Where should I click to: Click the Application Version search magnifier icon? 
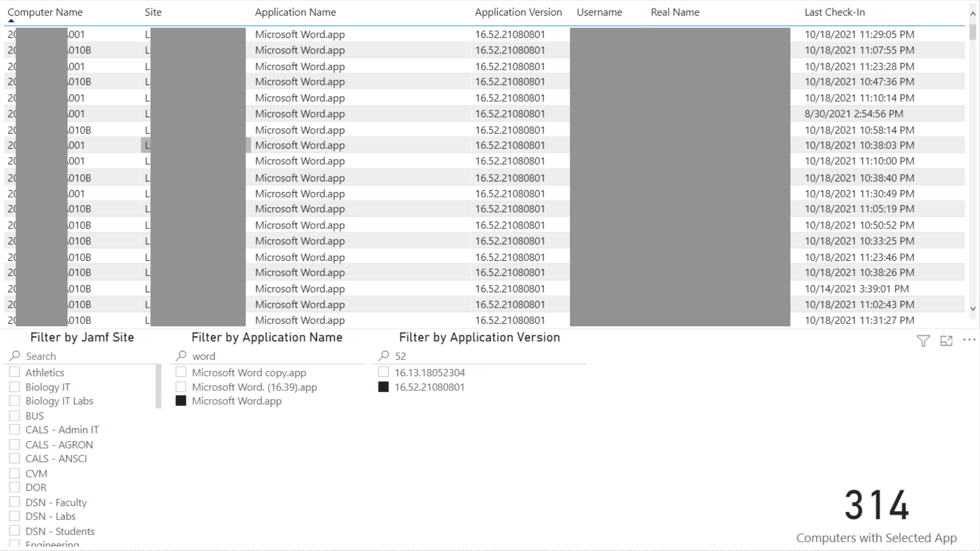tap(384, 355)
